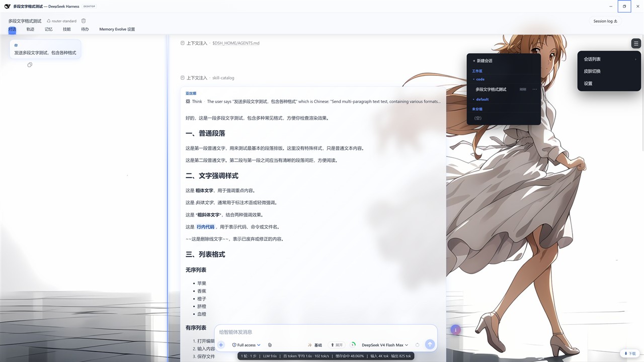This screenshot has height=362, width=644.
Task: Open the DeepSeek V4 Flash Max dropdown
Action: [385, 345]
